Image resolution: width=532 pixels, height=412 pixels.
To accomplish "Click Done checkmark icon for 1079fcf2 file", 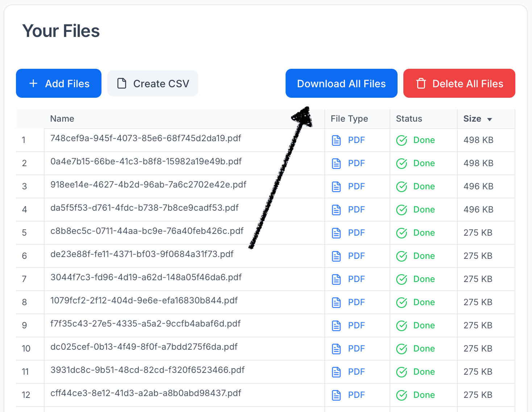I will [402, 302].
